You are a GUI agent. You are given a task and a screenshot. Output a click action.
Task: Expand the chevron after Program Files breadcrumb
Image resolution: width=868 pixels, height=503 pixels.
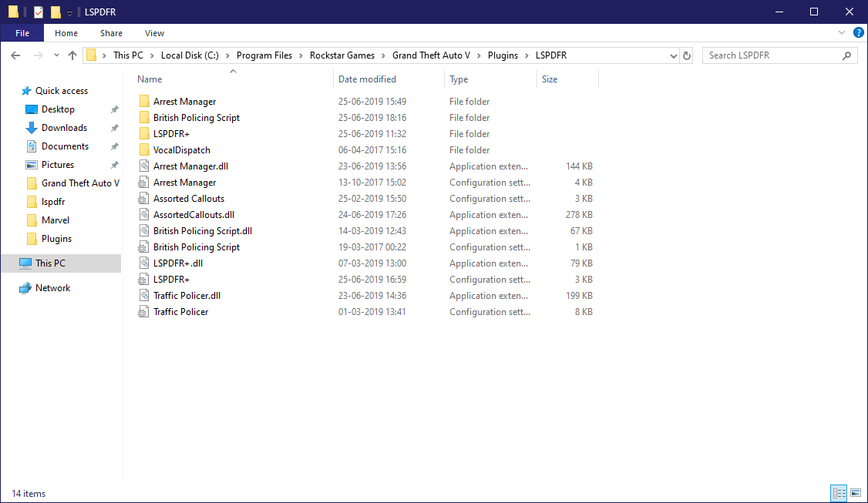[301, 55]
